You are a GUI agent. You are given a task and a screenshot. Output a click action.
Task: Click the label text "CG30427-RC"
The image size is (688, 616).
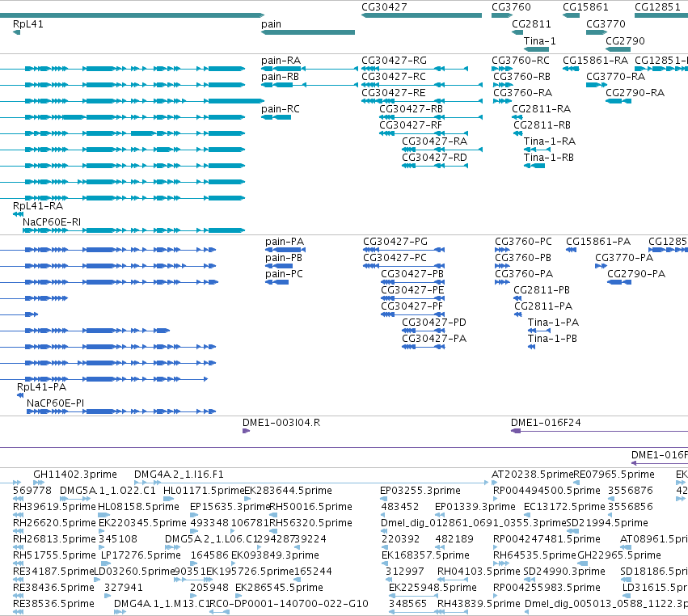click(394, 77)
